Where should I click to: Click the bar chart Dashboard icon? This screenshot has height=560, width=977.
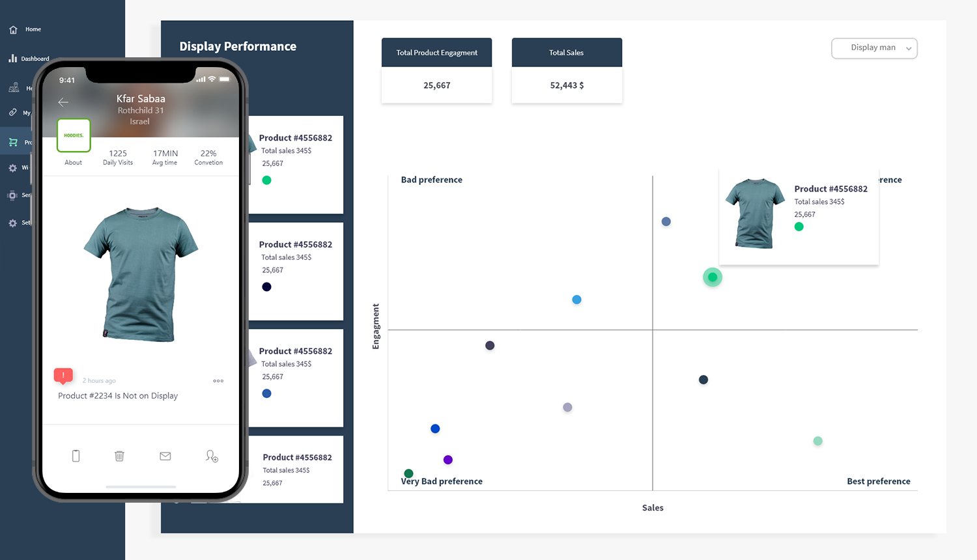tap(13, 59)
